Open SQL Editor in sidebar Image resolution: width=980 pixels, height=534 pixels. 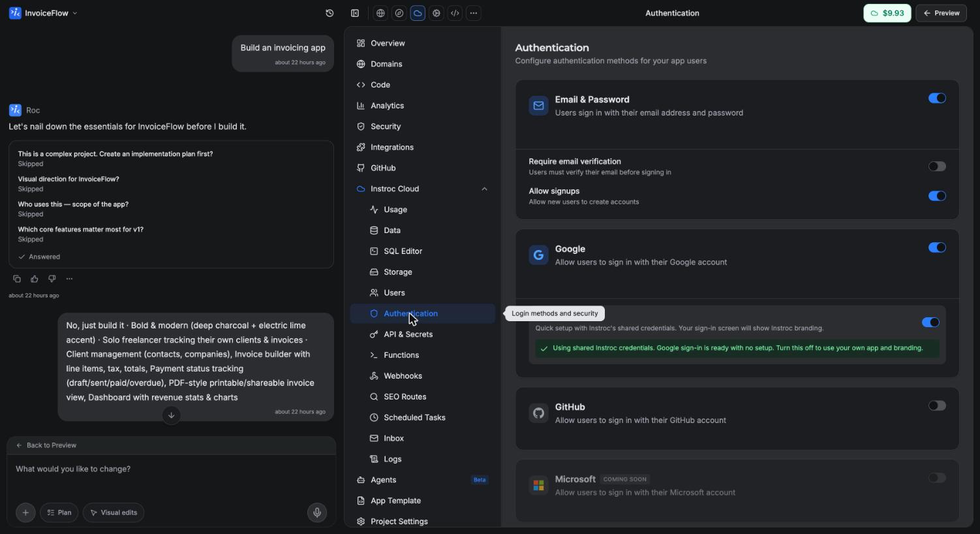pos(423,251)
